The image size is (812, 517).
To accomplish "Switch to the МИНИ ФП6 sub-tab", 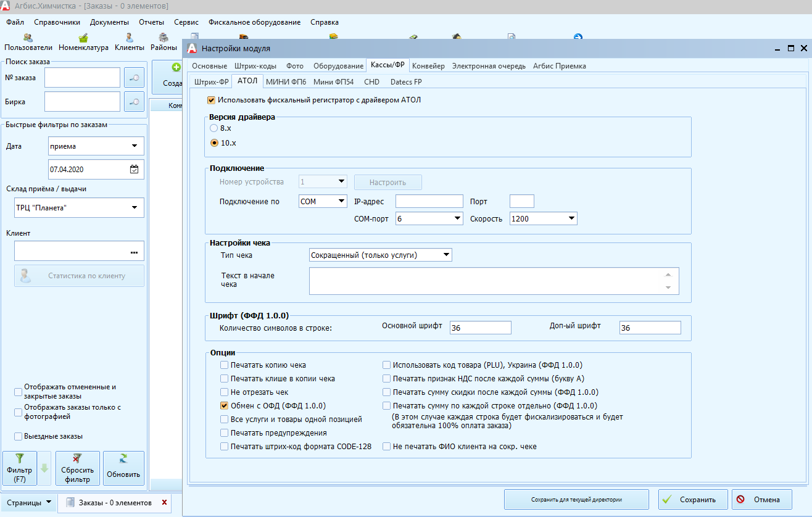I will pyautogui.click(x=286, y=81).
